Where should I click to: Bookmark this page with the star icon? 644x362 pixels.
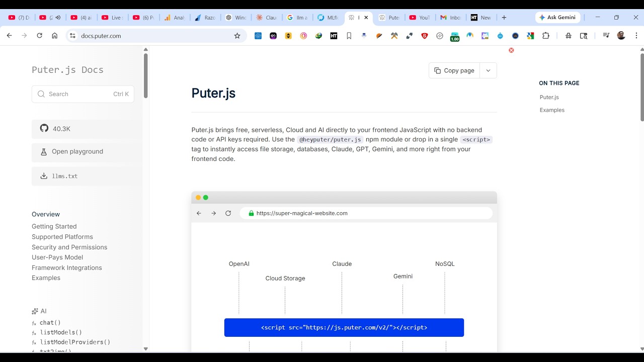point(237,36)
